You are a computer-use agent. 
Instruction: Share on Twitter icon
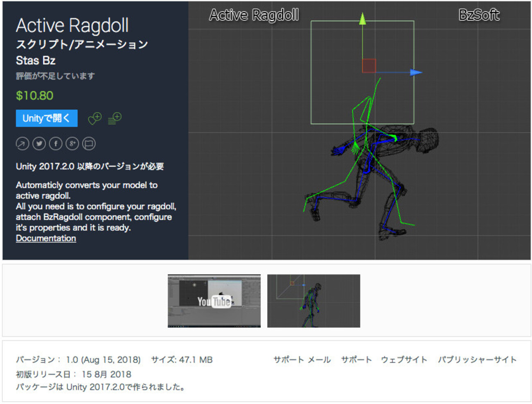point(39,143)
